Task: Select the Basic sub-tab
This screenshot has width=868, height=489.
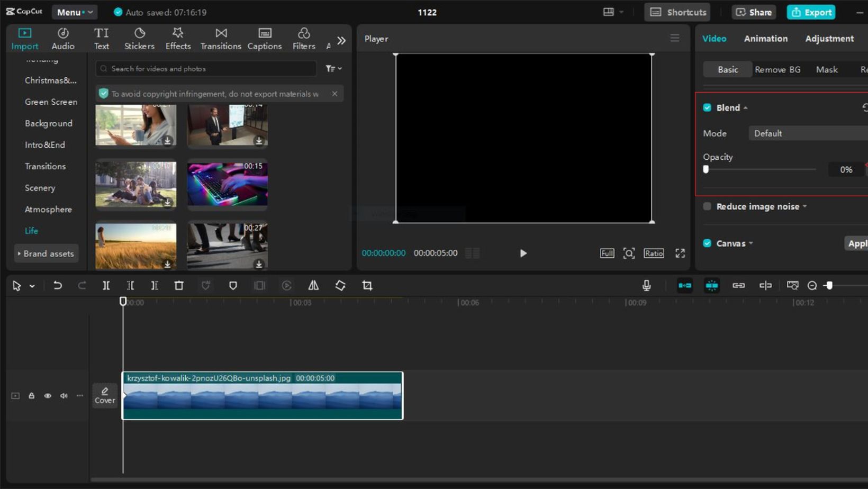Action: point(728,69)
